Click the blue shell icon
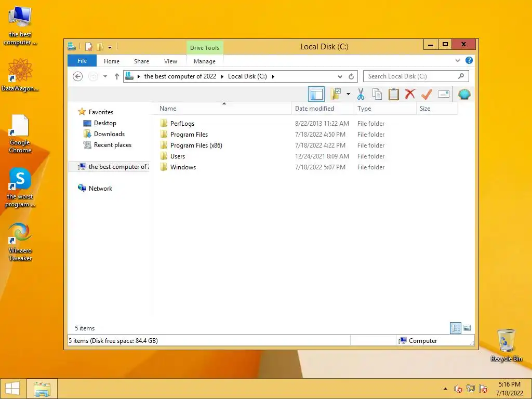532x399 pixels. [464, 94]
